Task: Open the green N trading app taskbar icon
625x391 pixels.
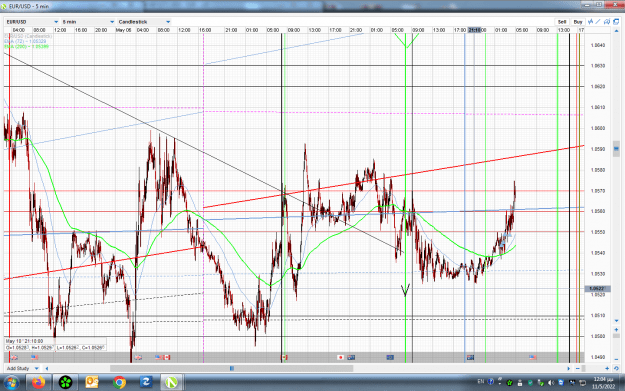Action: [x=171, y=383]
